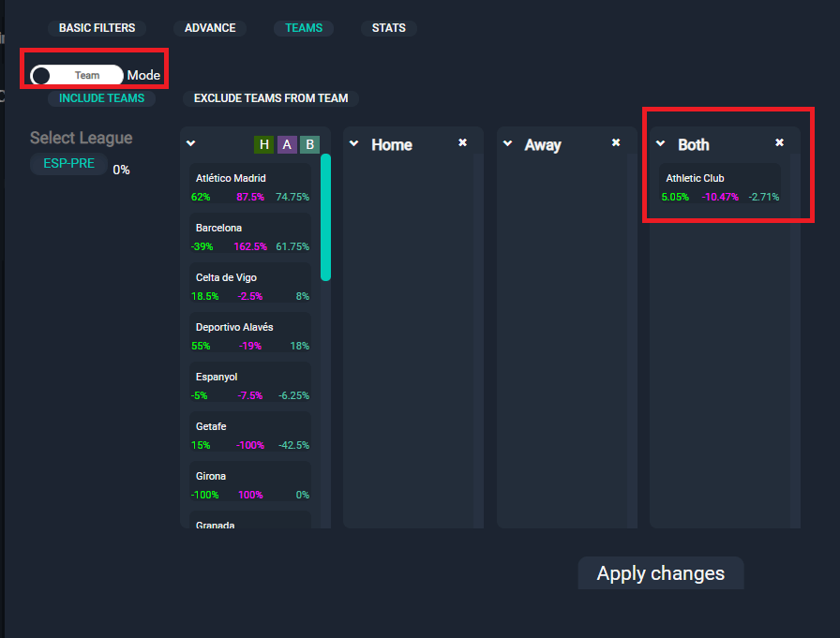840x638 pixels.
Task: Click the A badge above the team list
Action: 287,144
